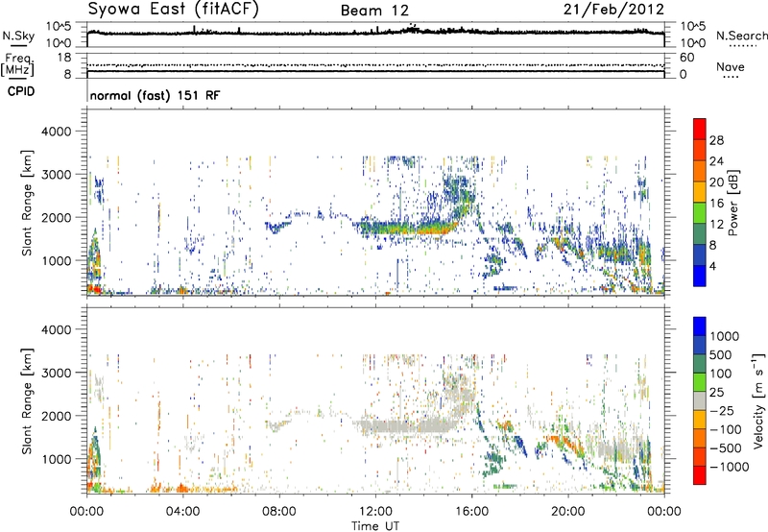The width and height of the screenshot is (768, 532).
Task: Click the '08:00' time axis tick label
Action: [279, 512]
